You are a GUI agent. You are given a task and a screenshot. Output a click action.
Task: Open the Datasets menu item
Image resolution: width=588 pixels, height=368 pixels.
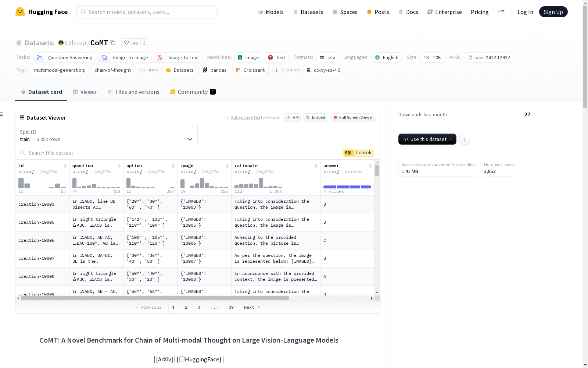[308, 12]
